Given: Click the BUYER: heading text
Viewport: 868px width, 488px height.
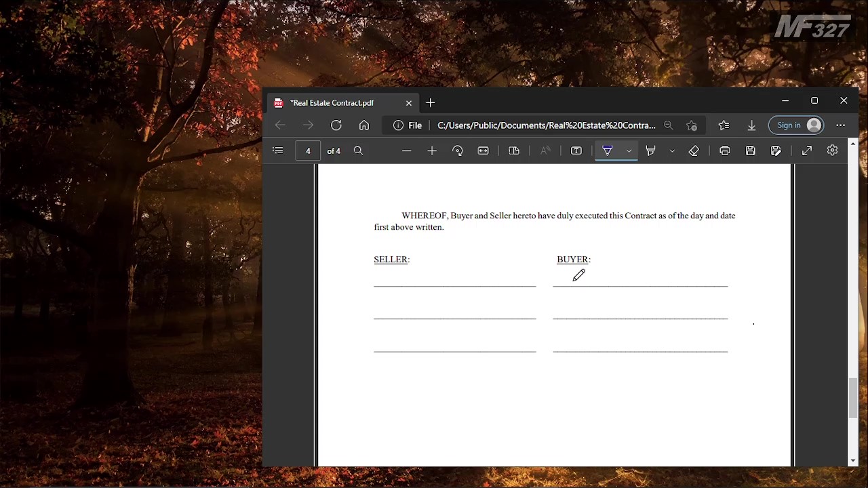Looking at the screenshot, I should click(x=574, y=260).
